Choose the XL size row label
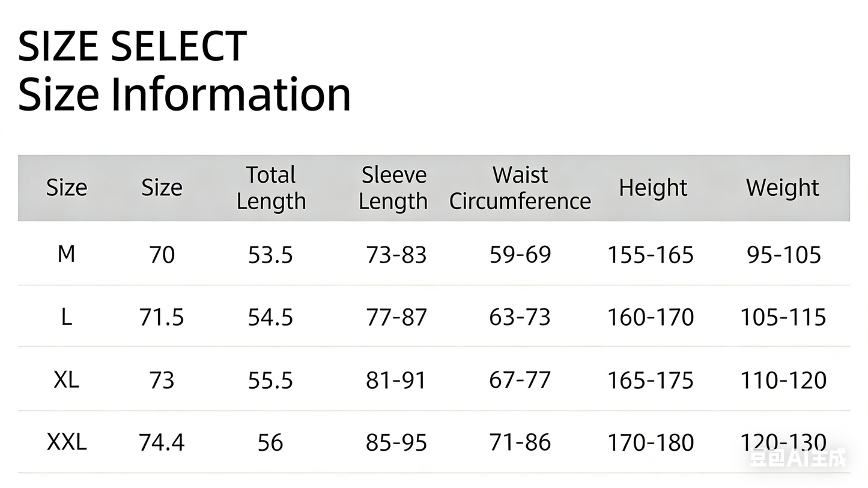 click(66, 380)
